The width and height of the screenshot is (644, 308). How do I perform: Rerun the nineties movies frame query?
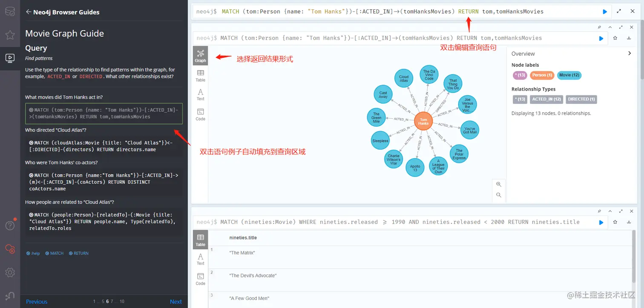601,222
